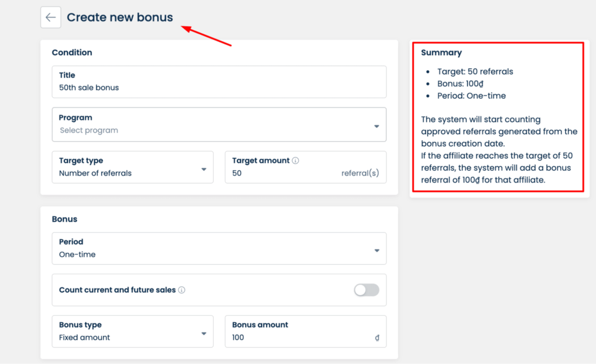Click into the Target amount field showing 50
Screen dimensions: 596x364
click(279, 173)
